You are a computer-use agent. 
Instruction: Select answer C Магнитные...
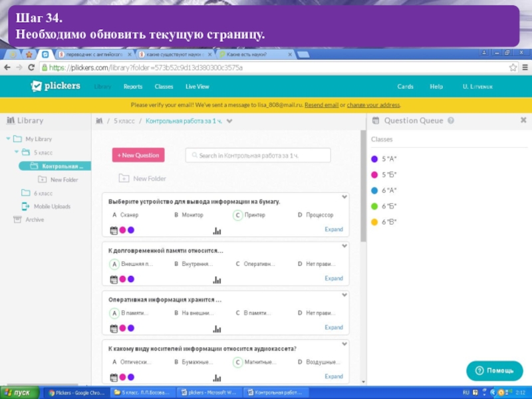click(x=255, y=362)
